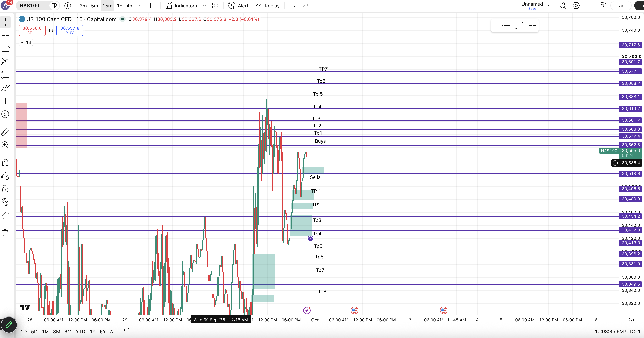Set the date range to 1M
Viewport: 644px width, 338px height.
(x=45, y=331)
